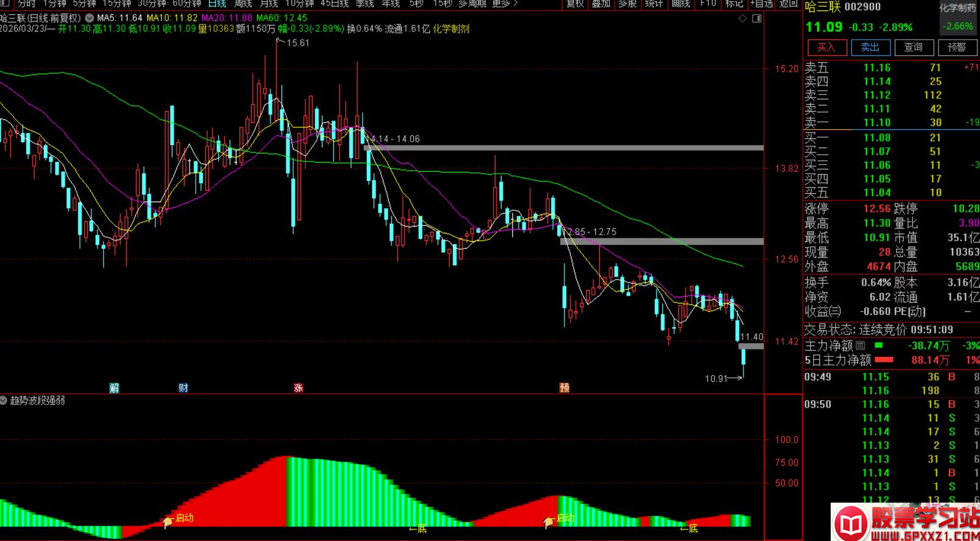Viewport: 980px width, 541px height.
Task: Click the icon beside 主力净额 label
Action: pyautogui.click(x=860, y=345)
